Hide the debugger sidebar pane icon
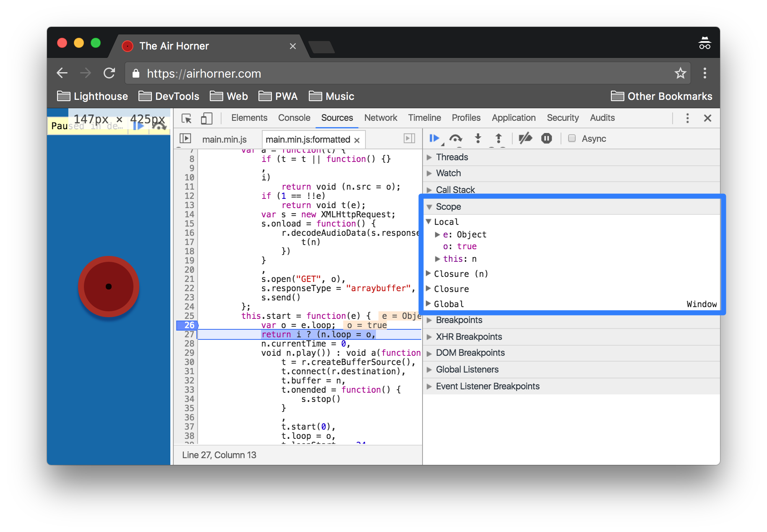This screenshot has width=767, height=532. (x=410, y=138)
